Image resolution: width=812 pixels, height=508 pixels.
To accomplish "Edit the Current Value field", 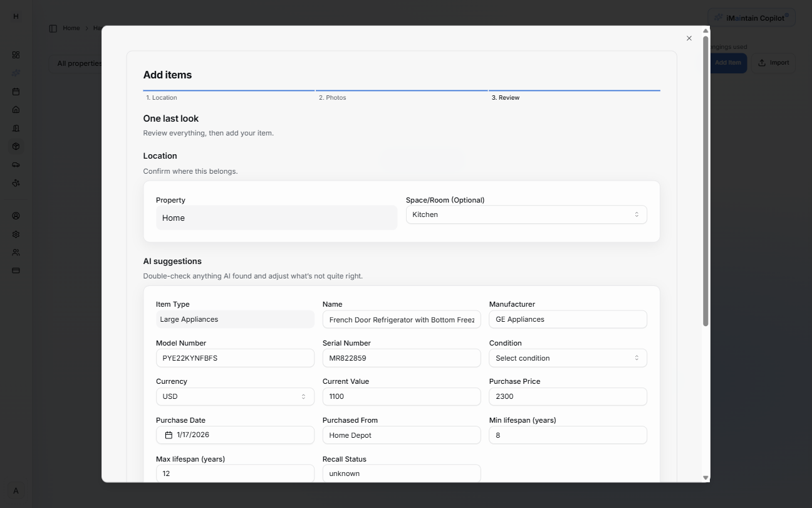I will click(401, 396).
